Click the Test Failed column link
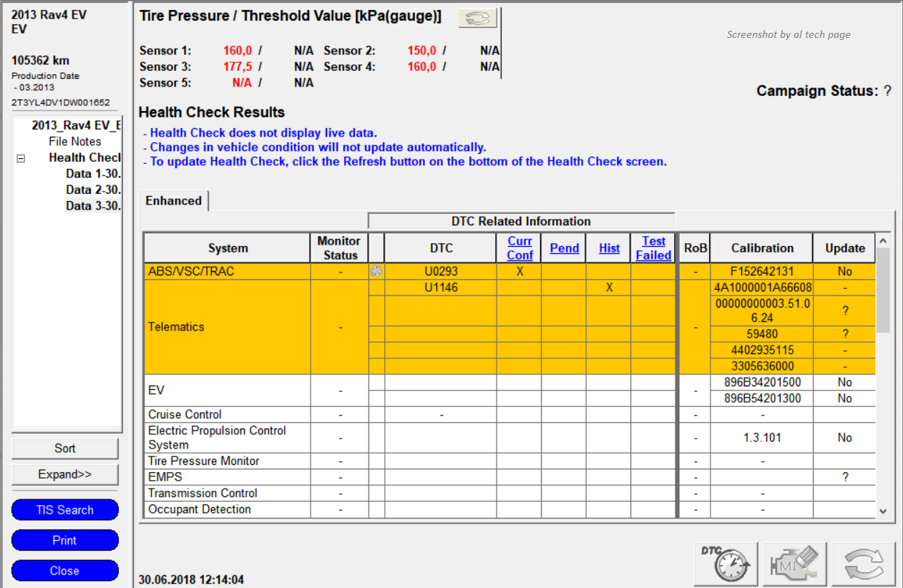 click(653, 248)
